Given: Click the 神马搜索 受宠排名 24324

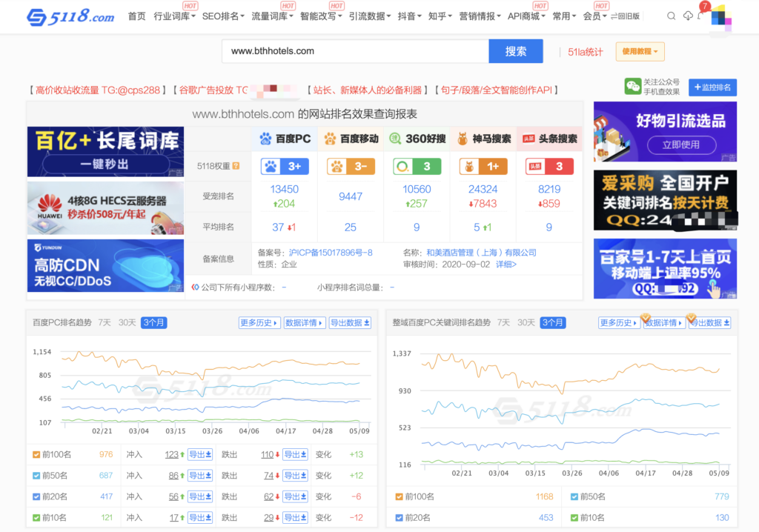Looking at the screenshot, I should click(483, 189).
